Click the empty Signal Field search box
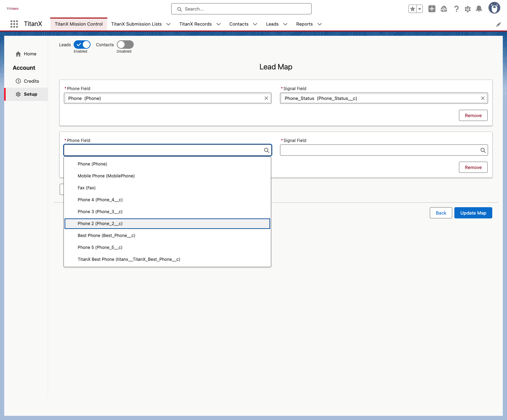 pyautogui.click(x=384, y=150)
